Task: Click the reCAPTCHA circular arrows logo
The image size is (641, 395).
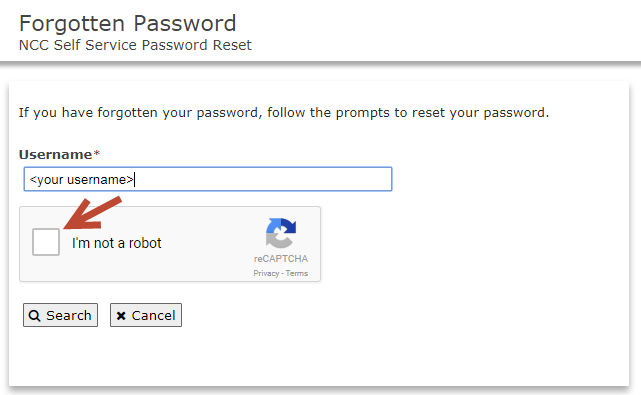Action: coord(281,233)
